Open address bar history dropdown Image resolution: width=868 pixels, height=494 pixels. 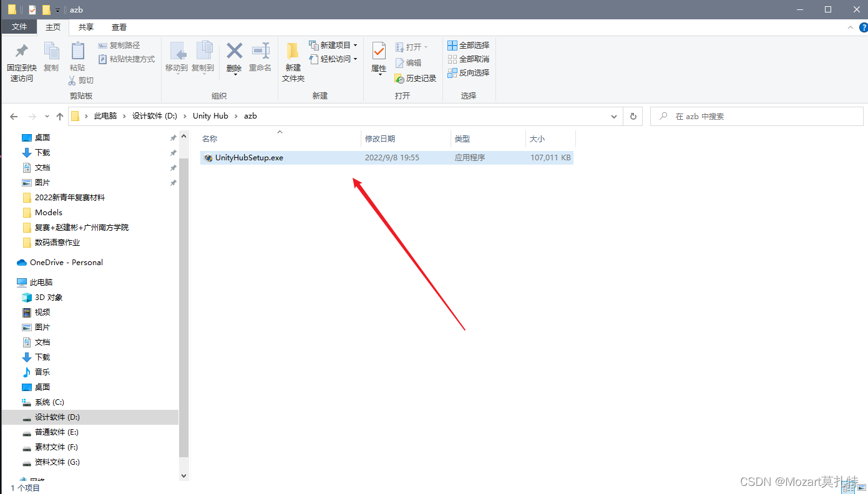point(614,117)
